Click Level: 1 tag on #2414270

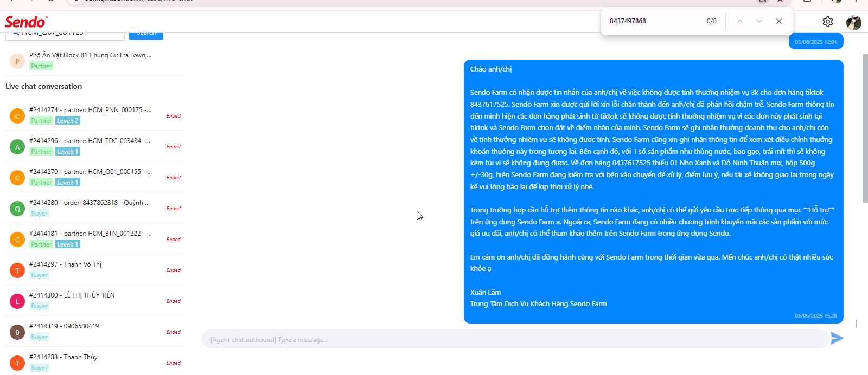(68, 183)
